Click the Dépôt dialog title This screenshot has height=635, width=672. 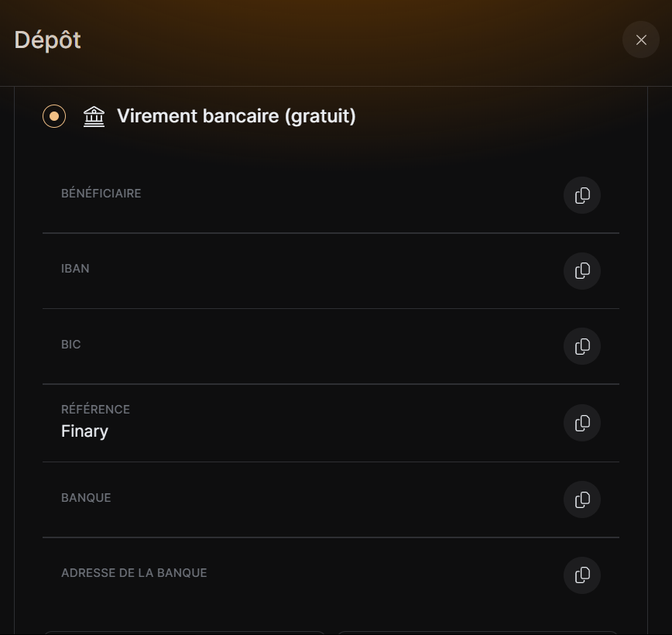click(47, 40)
